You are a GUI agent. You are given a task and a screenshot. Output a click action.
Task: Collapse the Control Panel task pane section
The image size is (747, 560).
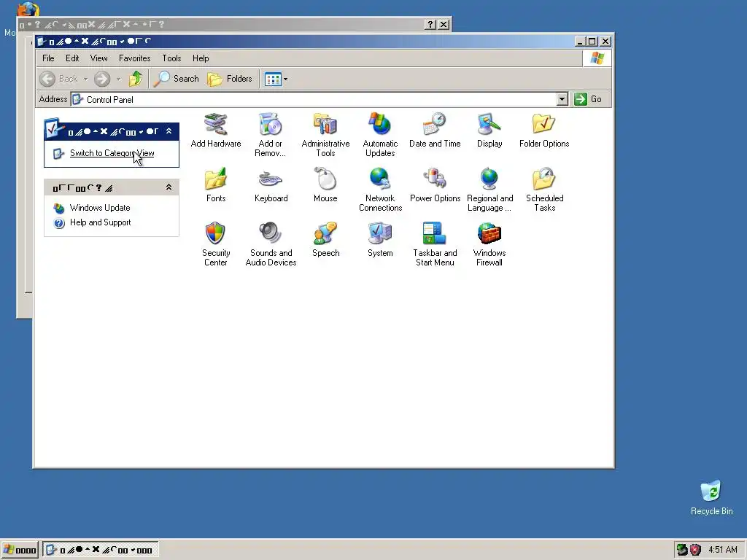pos(169,131)
